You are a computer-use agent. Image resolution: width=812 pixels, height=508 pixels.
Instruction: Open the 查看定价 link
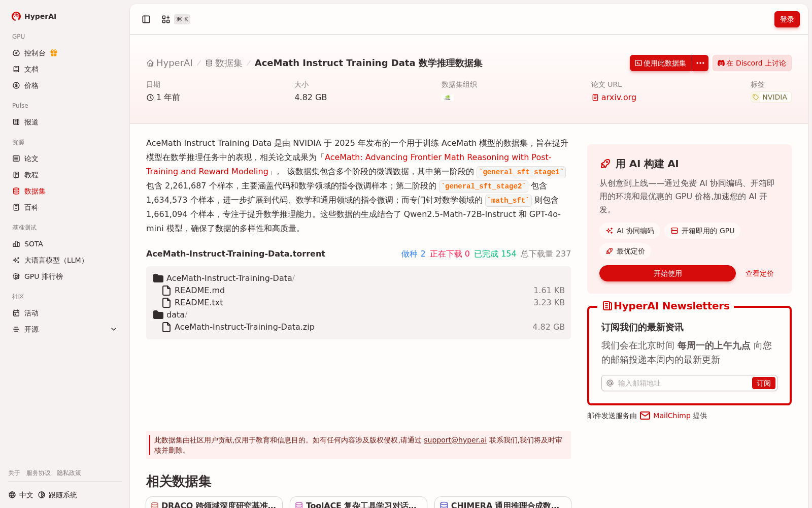point(759,273)
